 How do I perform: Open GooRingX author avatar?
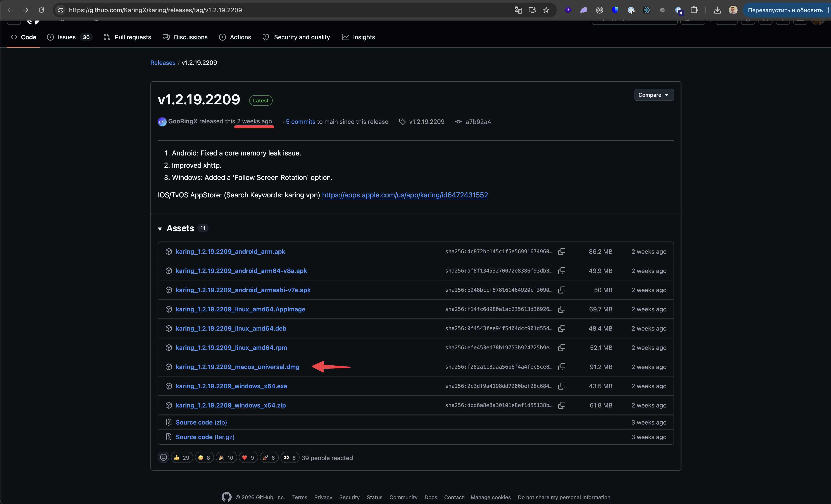[x=162, y=122]
